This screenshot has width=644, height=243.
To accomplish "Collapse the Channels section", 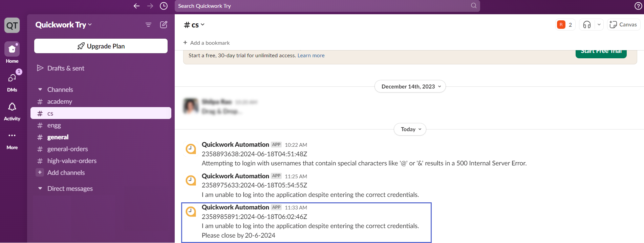I will [x=40, y=89].
